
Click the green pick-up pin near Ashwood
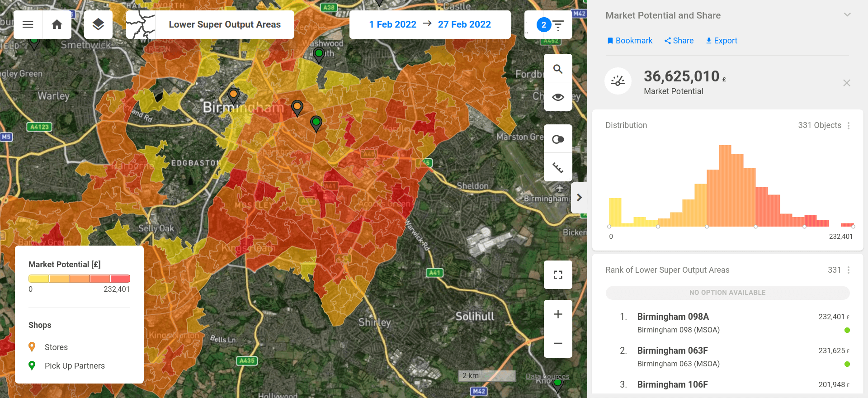[x=319, y=55]
